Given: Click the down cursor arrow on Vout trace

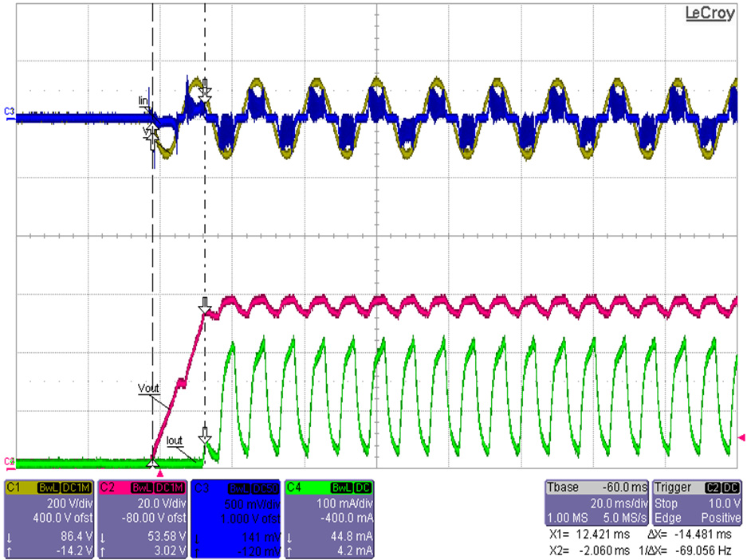Looking at the screenshot, I should pos(205,303).
